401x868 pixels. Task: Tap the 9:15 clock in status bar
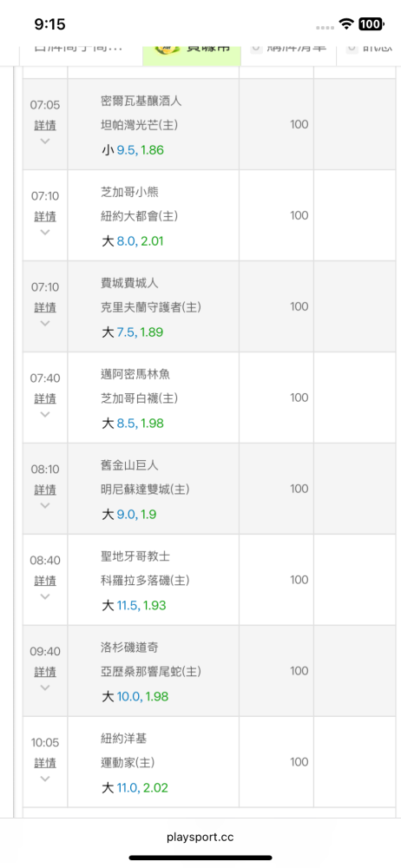[x=49, y=23]
